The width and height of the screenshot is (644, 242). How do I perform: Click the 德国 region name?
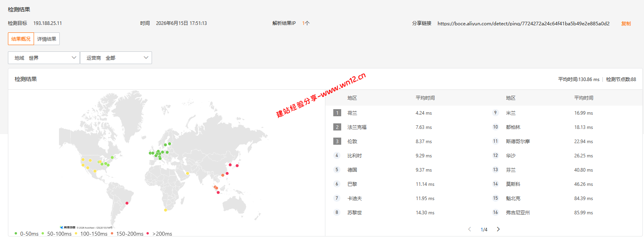(x=352, y=170)
